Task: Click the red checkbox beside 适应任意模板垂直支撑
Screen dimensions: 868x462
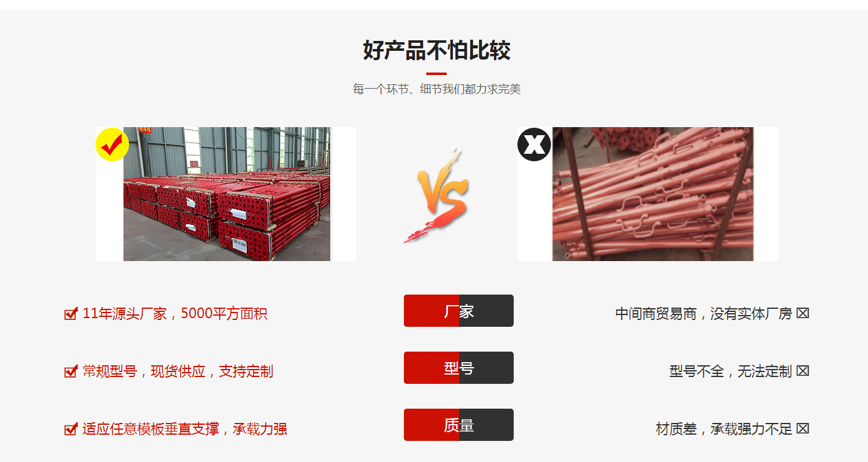Action: [x=71, y=429]
